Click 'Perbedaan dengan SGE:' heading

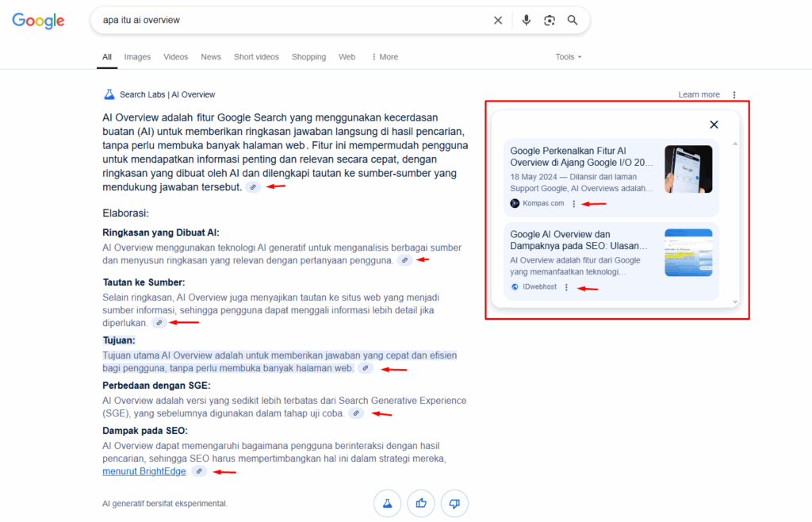point(156,386)
